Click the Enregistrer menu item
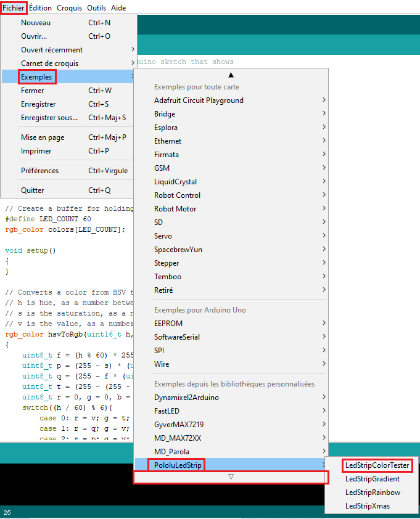This screenshot has width=420, height=519. point(68,104)
